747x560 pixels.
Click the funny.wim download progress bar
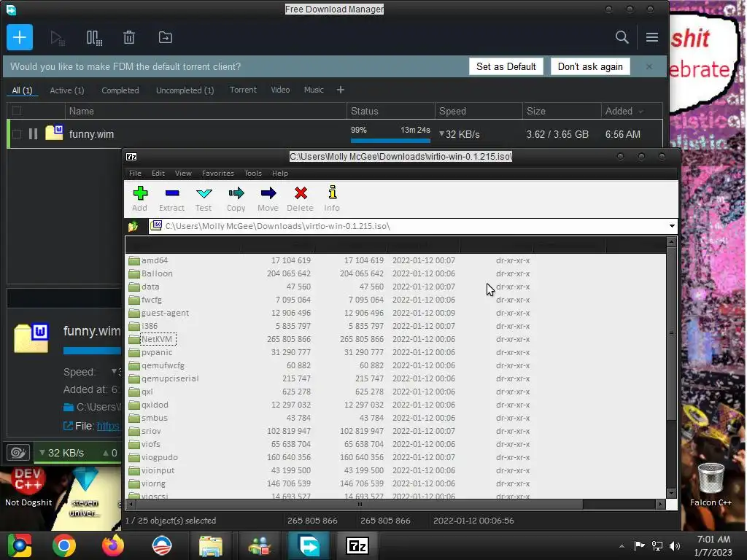[390, 141]
